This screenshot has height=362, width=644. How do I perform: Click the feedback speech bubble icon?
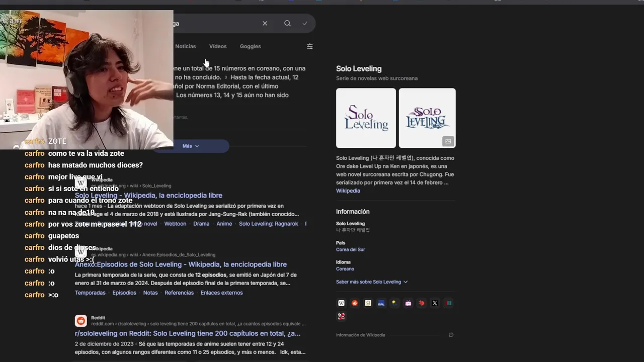point(451,335)
